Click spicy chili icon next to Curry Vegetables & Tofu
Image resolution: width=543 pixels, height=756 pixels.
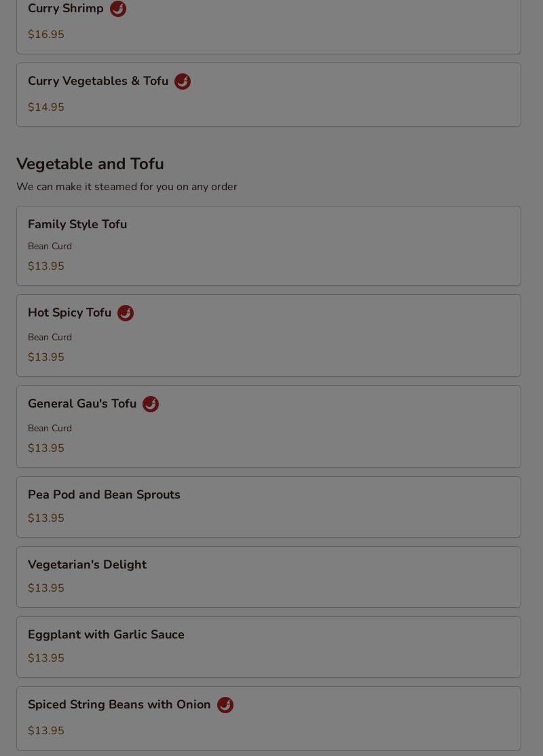[183, 82]
